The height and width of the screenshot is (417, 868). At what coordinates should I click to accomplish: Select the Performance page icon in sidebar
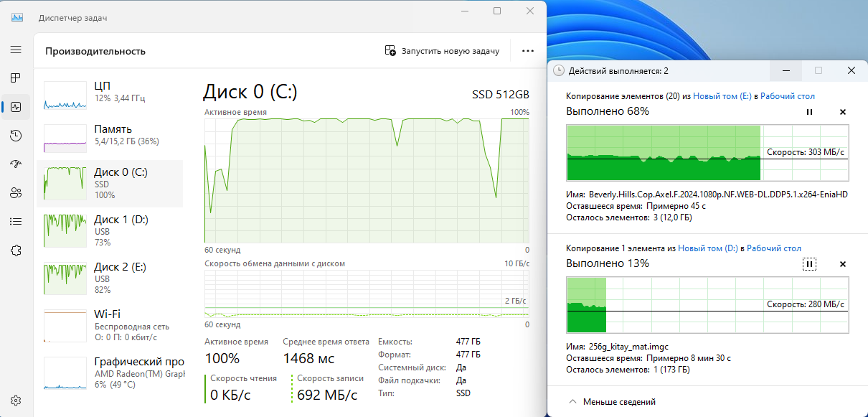16,107
